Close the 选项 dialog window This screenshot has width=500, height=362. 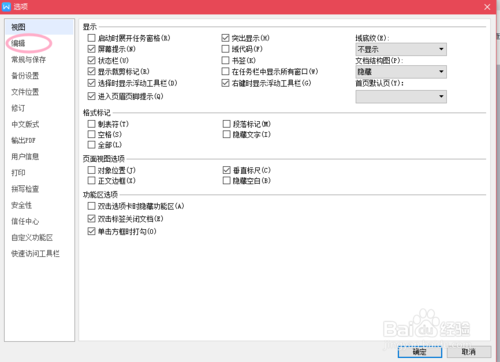pos(487,7)
